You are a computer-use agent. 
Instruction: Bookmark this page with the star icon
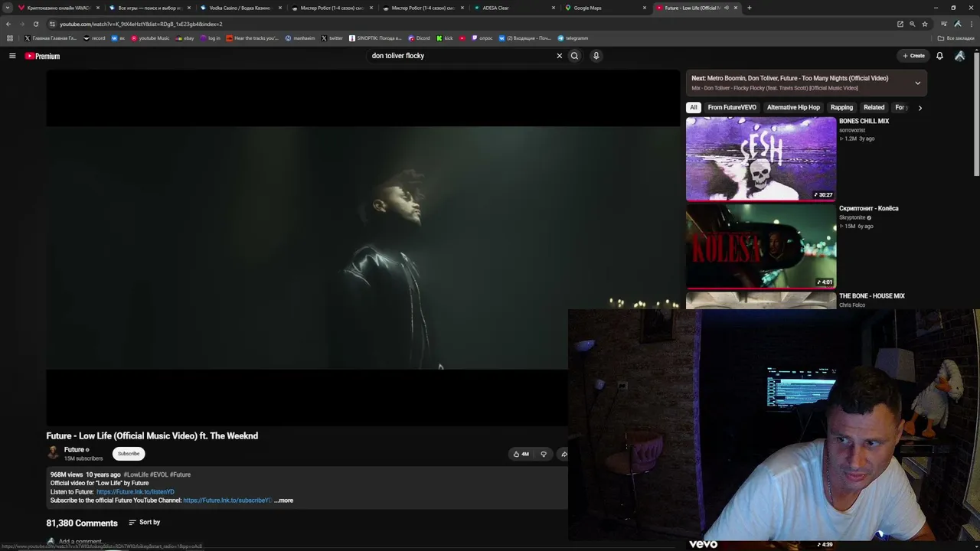coord(924,24)
